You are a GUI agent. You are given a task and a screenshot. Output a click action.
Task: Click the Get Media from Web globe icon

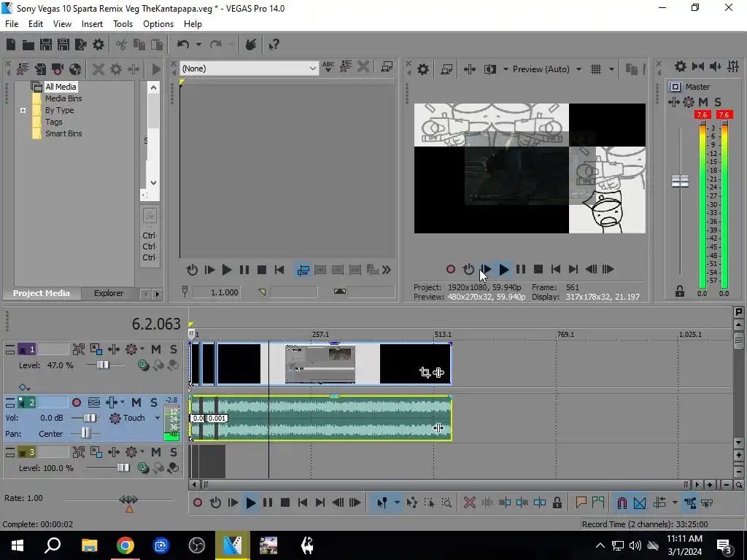pos(75,69)
